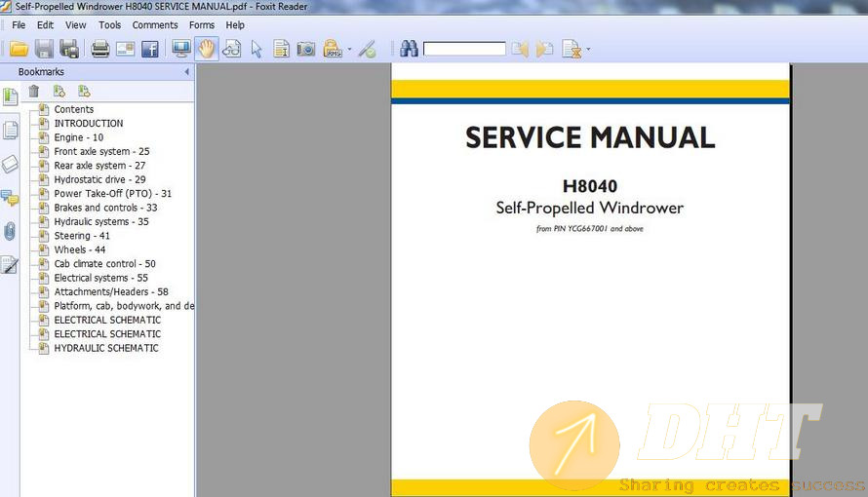
Task: Click the Snapshot camera icon
Action: (305, 49)
